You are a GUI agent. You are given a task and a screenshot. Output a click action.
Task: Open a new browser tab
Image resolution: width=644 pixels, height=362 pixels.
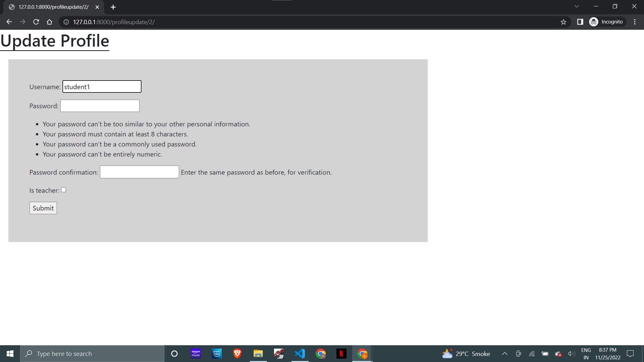tap(113, 7)
